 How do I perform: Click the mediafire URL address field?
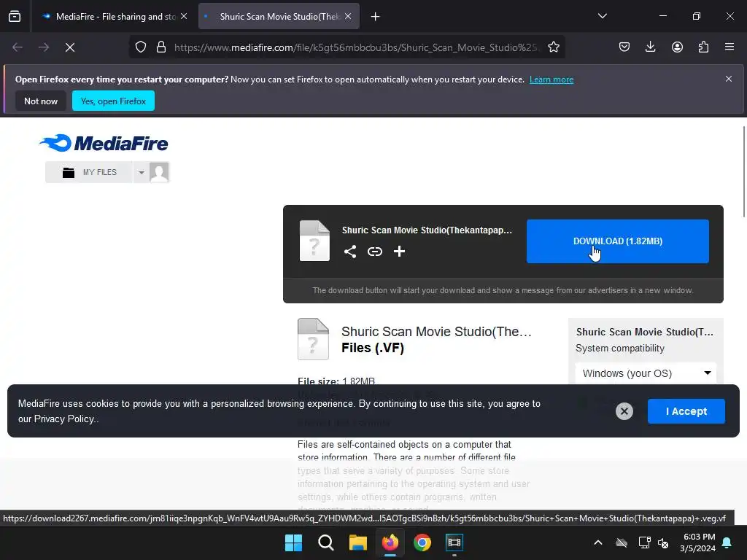tap(355, 47)
